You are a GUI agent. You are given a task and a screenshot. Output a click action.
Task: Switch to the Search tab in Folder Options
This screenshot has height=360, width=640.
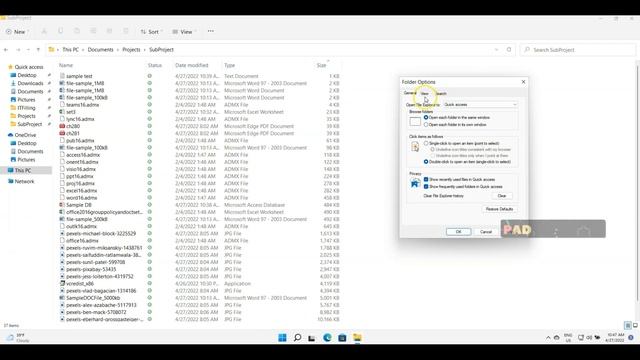(440, 93)
